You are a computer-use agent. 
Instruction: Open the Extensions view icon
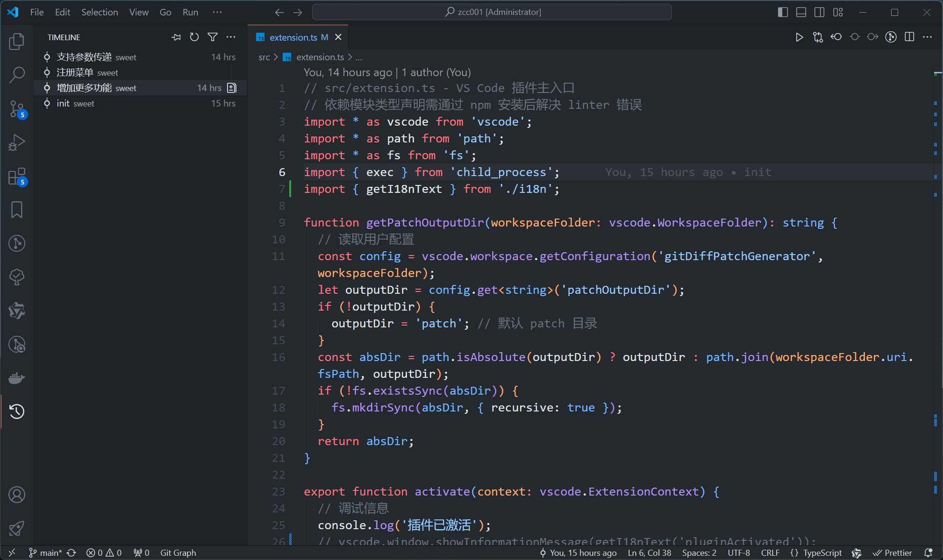click(17, 177)
